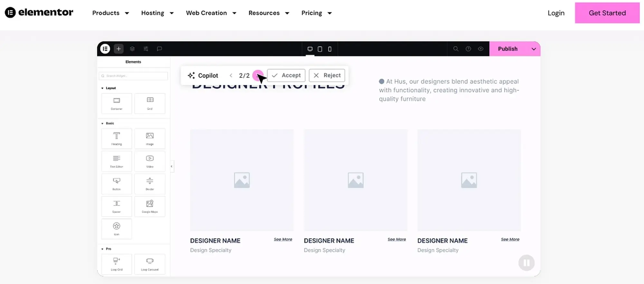This screenshot has height=284, width=644.
Task: Add the Video widget
Action: [150, 161]
